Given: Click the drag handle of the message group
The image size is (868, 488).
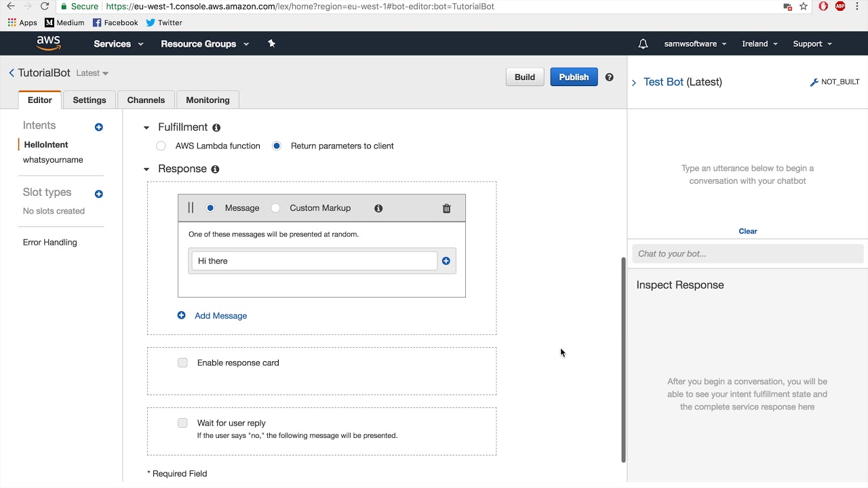Looking at the screenshot, I should click(x=191, y=208).
